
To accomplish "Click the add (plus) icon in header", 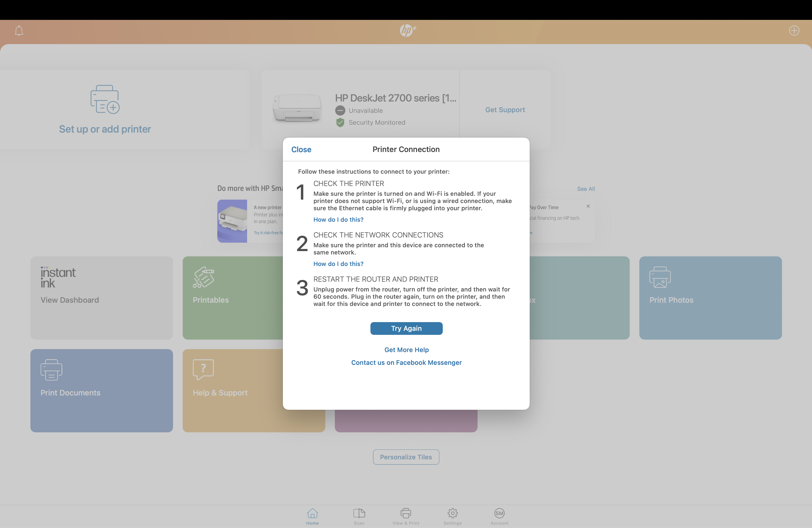I will point(794,31).
